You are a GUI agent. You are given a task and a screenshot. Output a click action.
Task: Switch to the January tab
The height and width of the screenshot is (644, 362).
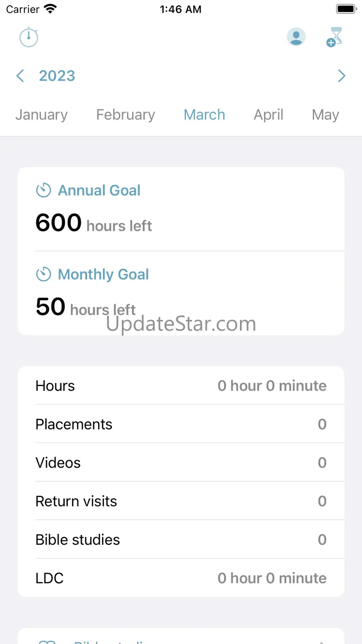[x=41, y=115]
